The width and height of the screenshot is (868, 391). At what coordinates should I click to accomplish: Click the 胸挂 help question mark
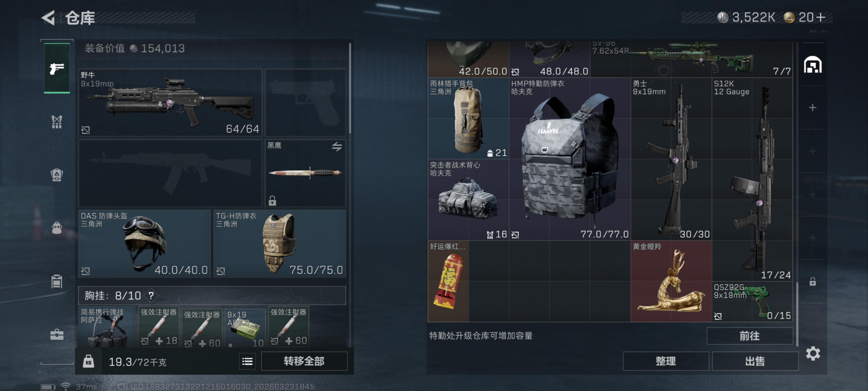(x=151, y=295)
